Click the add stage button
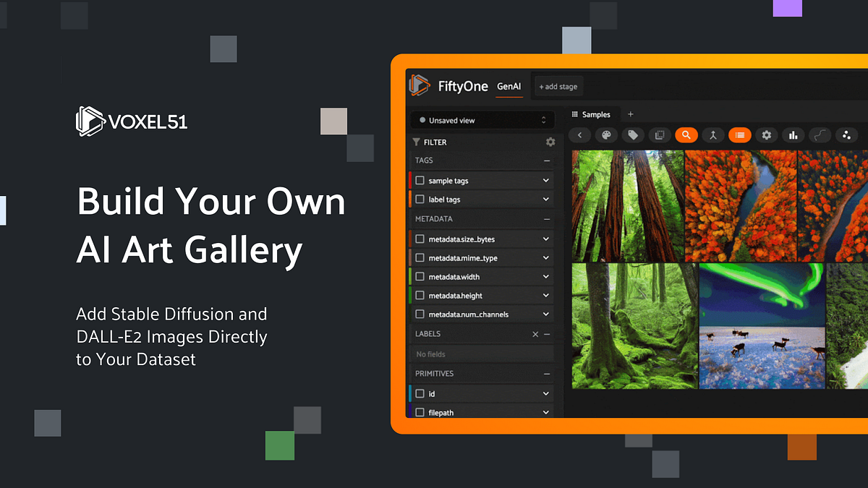This screenshot has width=868, height=488. pyautogui.click(x=558, y=86)
